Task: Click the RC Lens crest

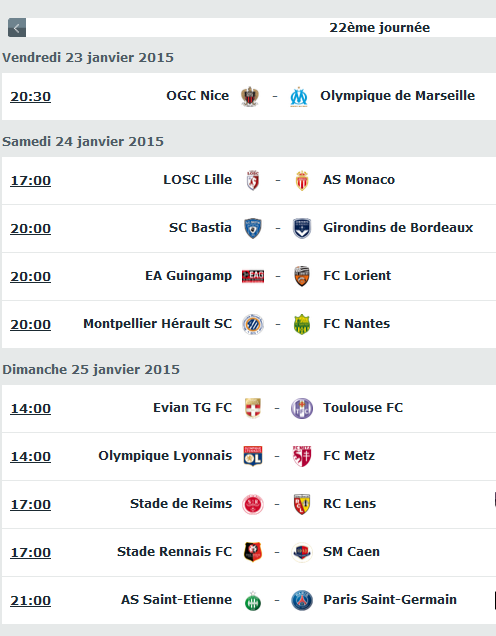Action: point(302,504)
